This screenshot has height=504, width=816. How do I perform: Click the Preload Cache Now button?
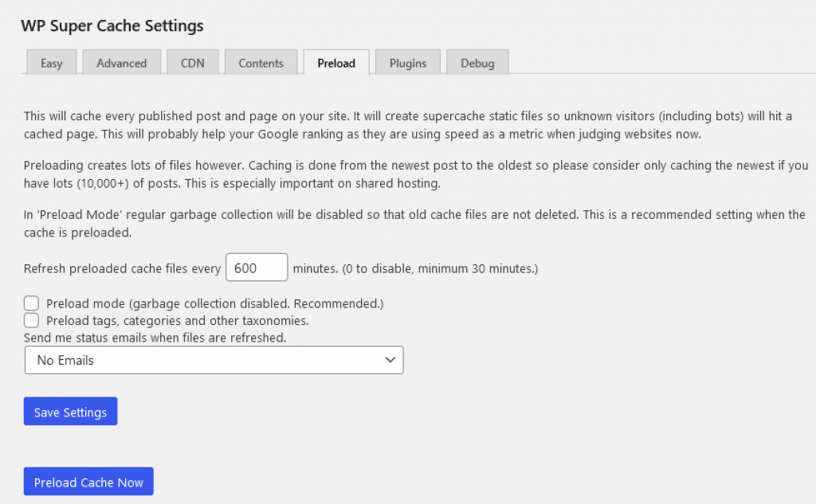(88, 481)
